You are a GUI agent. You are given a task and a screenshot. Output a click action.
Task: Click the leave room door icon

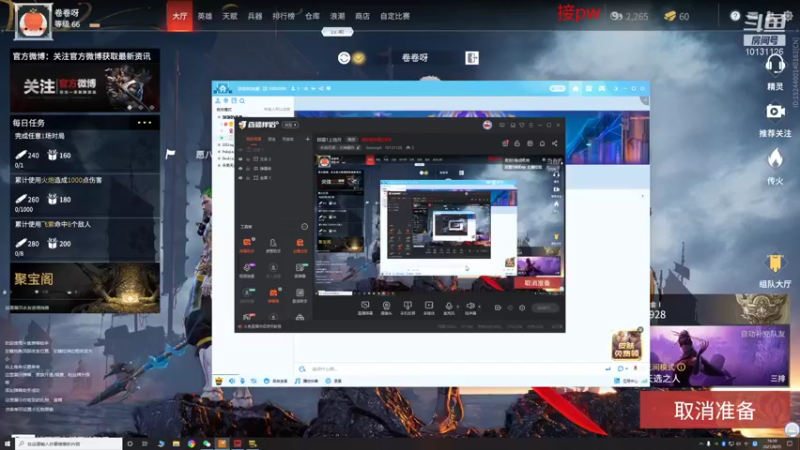click(472, 58)
